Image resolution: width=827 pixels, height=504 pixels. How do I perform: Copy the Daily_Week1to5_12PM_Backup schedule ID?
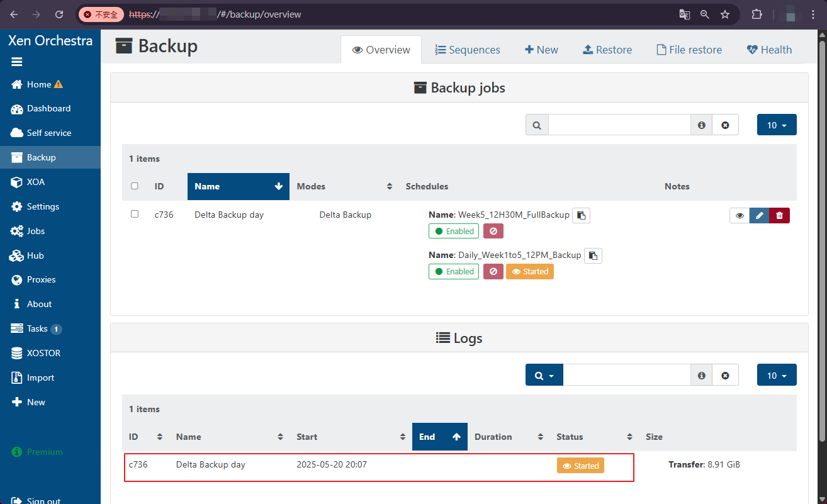[593, 255]
